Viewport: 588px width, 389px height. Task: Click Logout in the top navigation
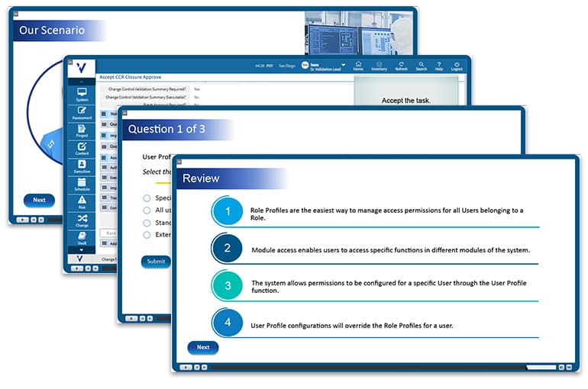click(x=457, y=66)
